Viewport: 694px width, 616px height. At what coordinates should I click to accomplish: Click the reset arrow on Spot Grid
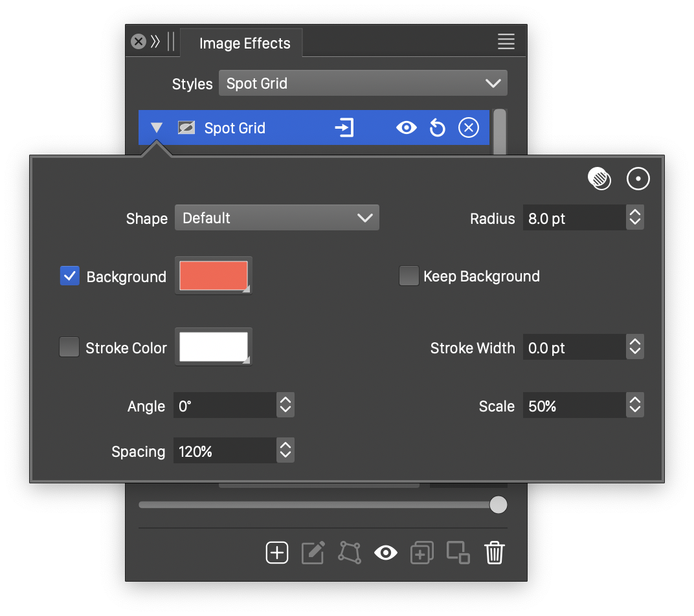pos(438,128)
